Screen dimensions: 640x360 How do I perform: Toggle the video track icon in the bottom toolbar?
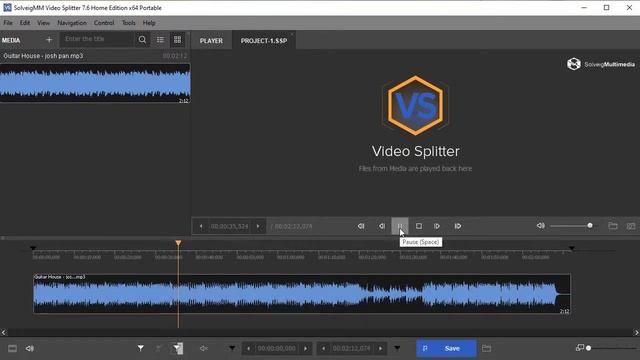coord(12,348)
